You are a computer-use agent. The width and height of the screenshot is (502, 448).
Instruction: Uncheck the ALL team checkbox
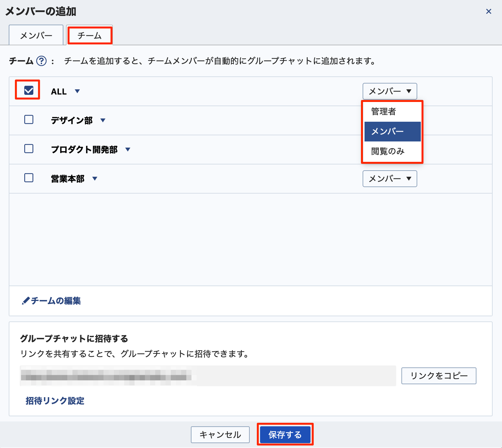pos(29,90)
